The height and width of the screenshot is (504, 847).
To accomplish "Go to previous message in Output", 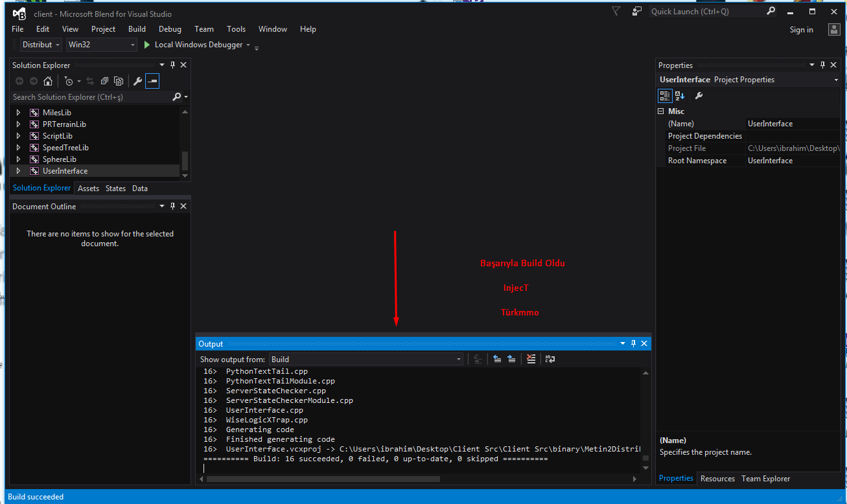I will pos(497,359).
